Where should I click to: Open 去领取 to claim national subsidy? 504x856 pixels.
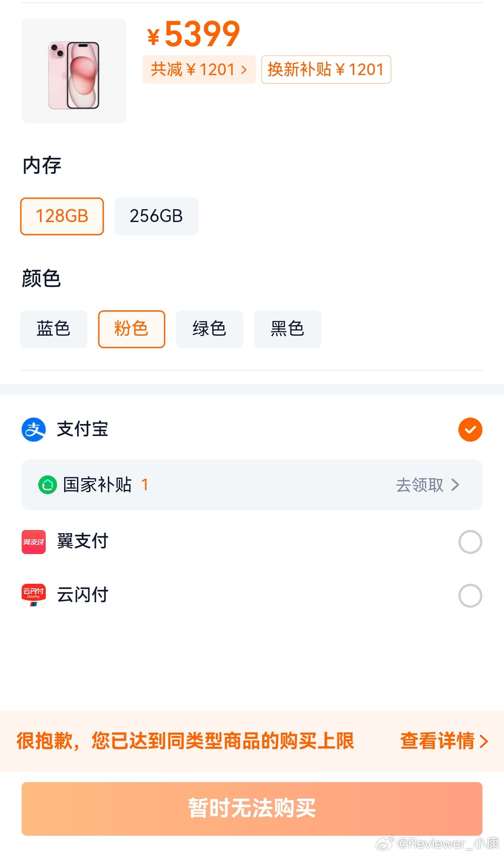pyautogui.click(x=427, y=485)
